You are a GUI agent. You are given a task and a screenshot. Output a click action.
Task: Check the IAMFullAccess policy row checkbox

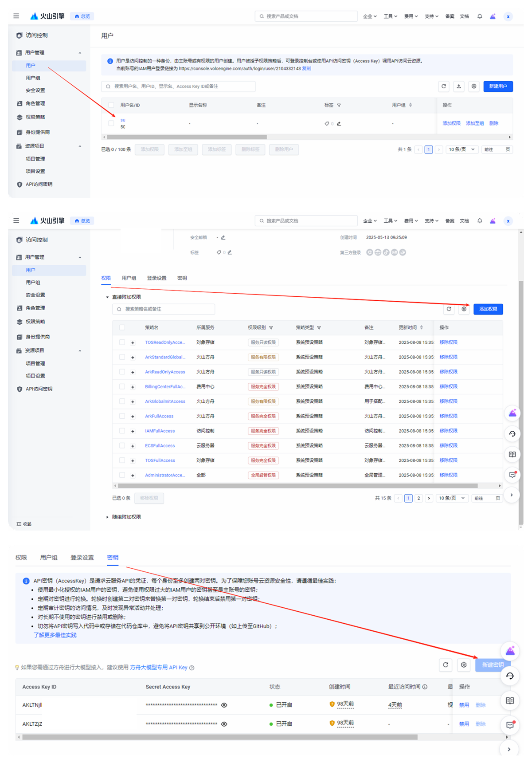tap(122, 431)
